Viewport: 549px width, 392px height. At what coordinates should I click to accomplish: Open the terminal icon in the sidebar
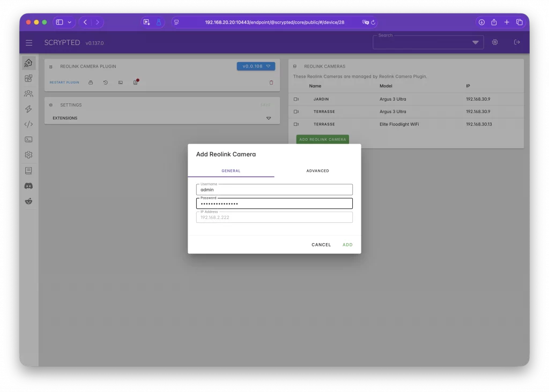28,140
